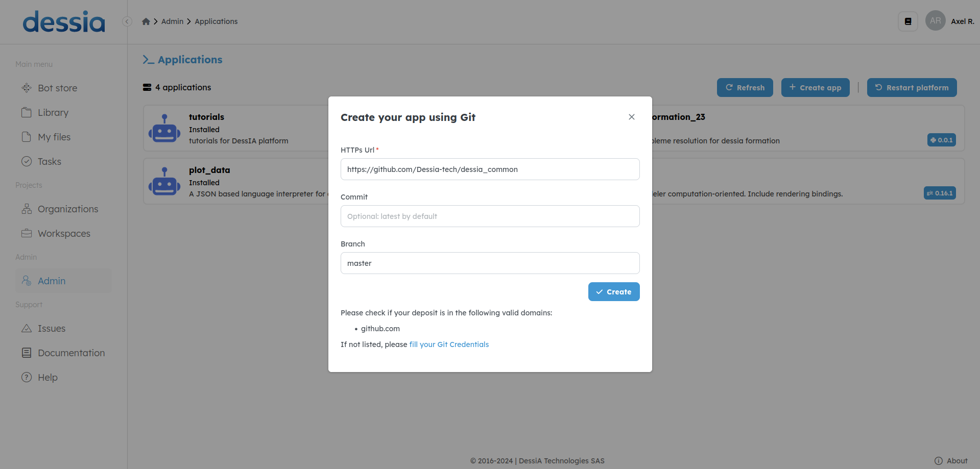Screen dimensions: 980x469
Task: Open Admin breadcrumb link
Action: coord(172,21)
